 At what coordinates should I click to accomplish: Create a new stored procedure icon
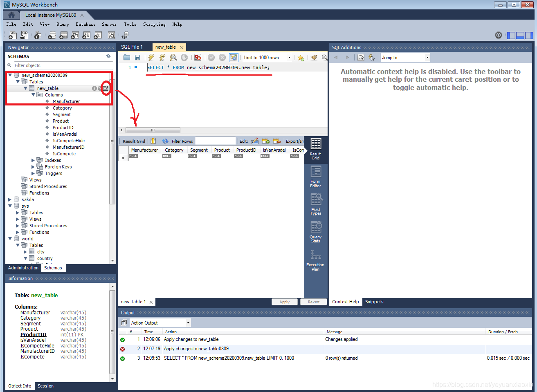86,36
